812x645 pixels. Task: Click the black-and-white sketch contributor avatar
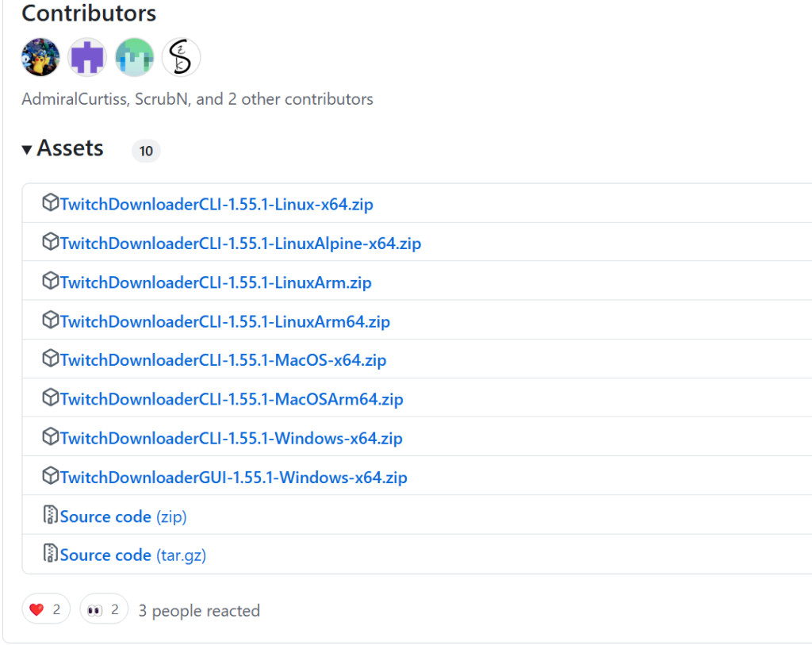tap(181, 57)
